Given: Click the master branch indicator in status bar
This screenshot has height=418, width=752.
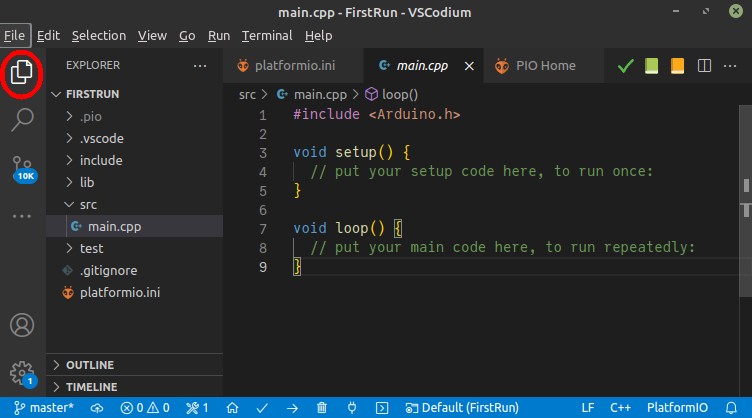Looking at the screenshot, I should (46, 407).
